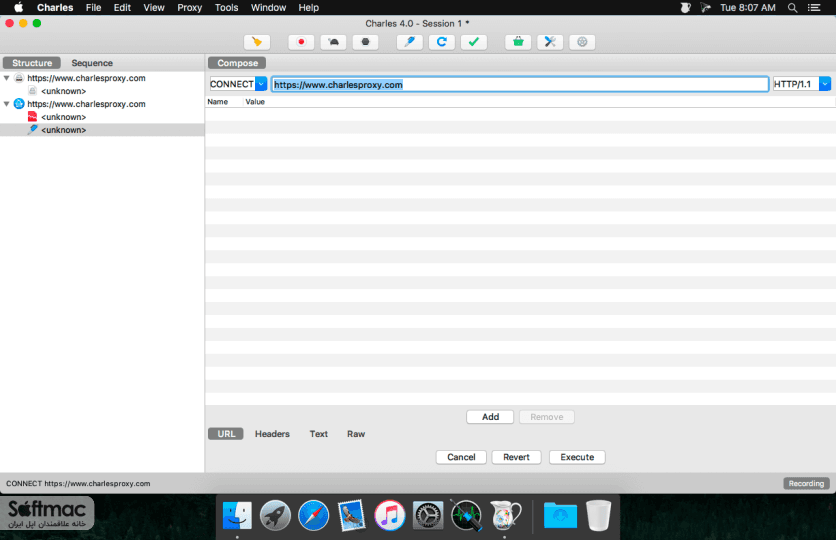Click the Clear Session broom icon
This screenshot has height=540, width=836.
(257, 42)
